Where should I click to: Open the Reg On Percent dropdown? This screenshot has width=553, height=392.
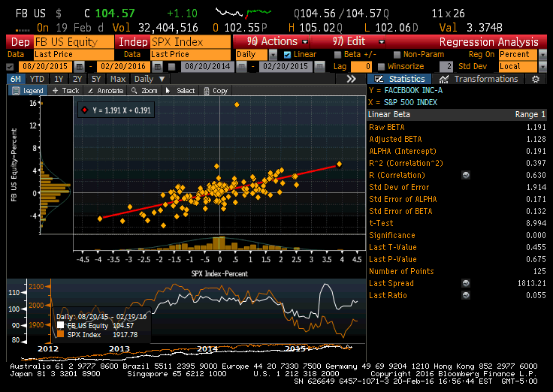coord(542,55)
